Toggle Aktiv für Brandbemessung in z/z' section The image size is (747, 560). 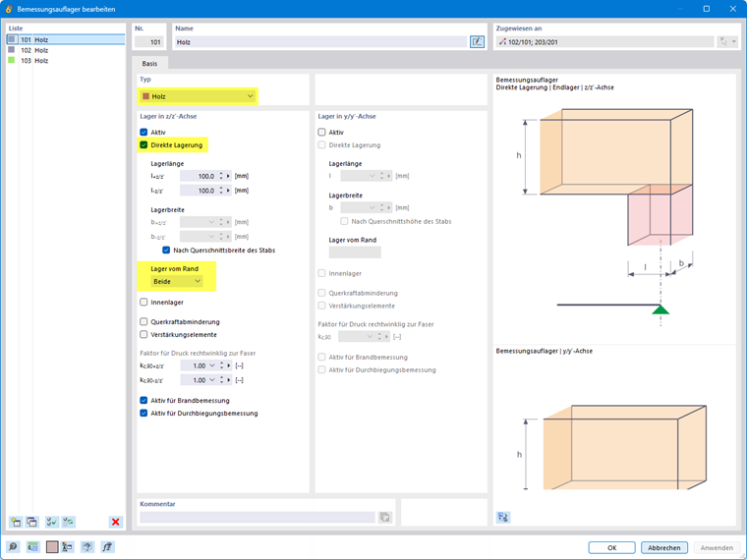[144, 401]
